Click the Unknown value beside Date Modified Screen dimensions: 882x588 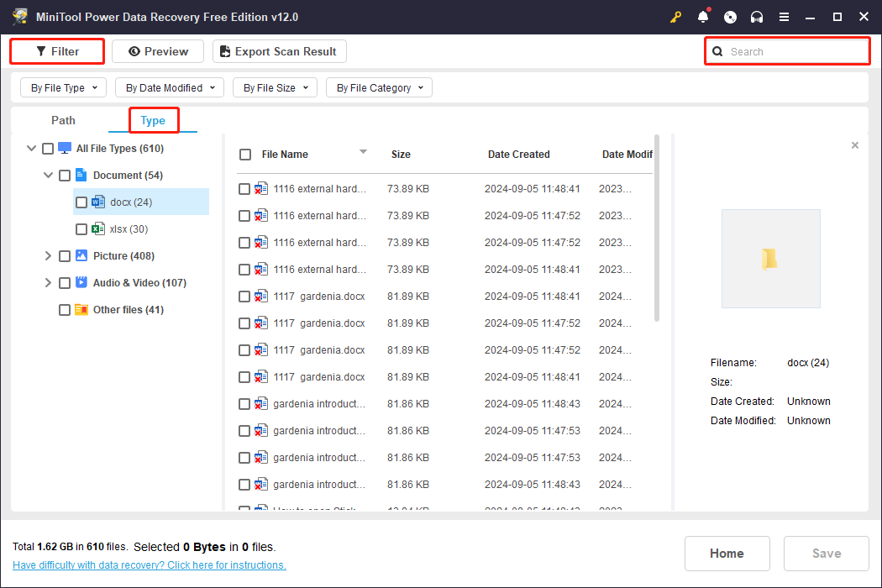(808, 420)
